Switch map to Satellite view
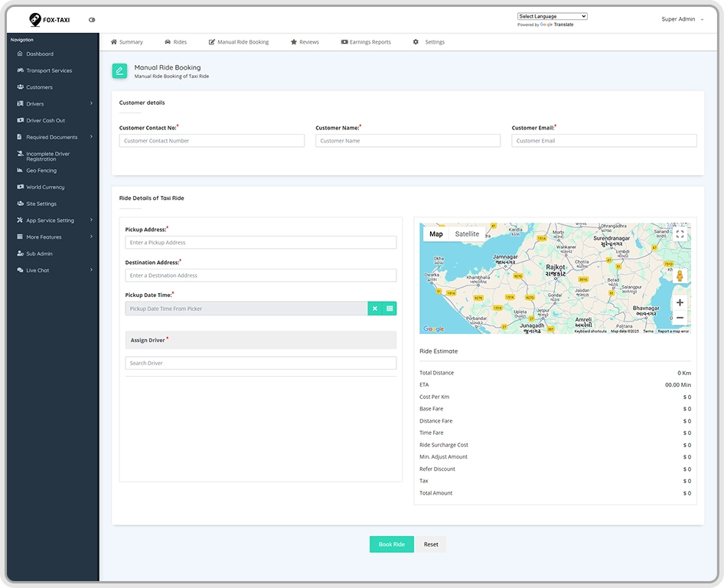This screenshot has width=724, height=588. pos(467,234)
